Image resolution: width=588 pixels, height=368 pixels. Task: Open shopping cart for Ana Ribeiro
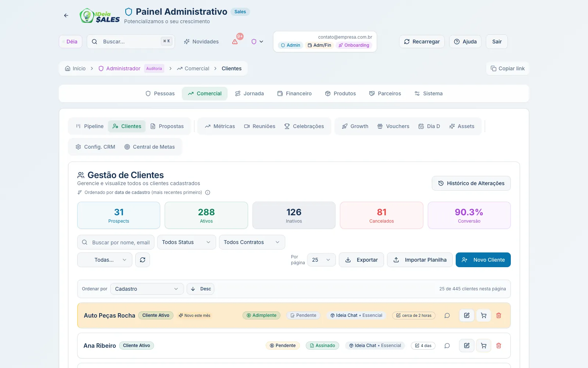[484, 346]
